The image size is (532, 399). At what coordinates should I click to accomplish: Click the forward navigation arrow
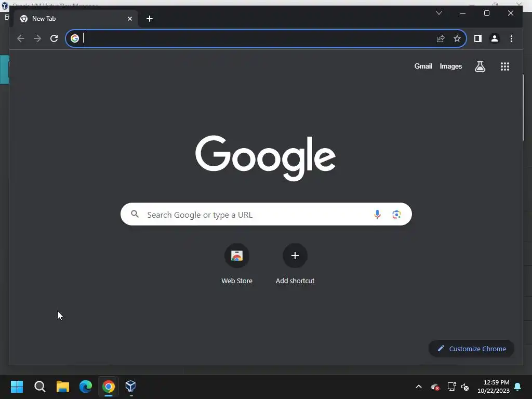(x=37, y=38)
